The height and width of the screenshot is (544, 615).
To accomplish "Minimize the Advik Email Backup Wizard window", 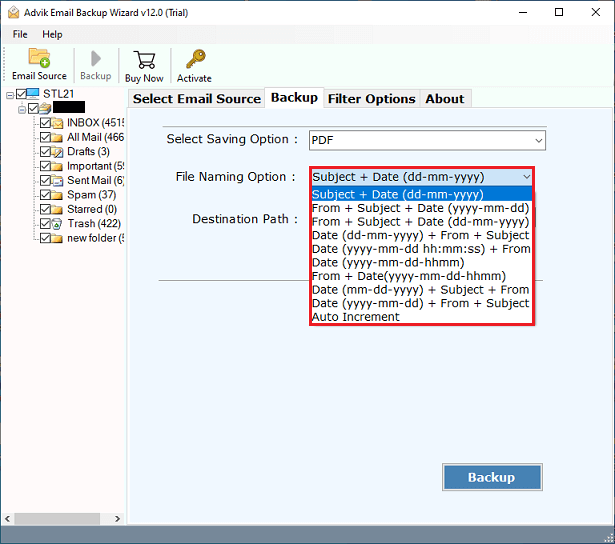I will click(x=523, y=13).
